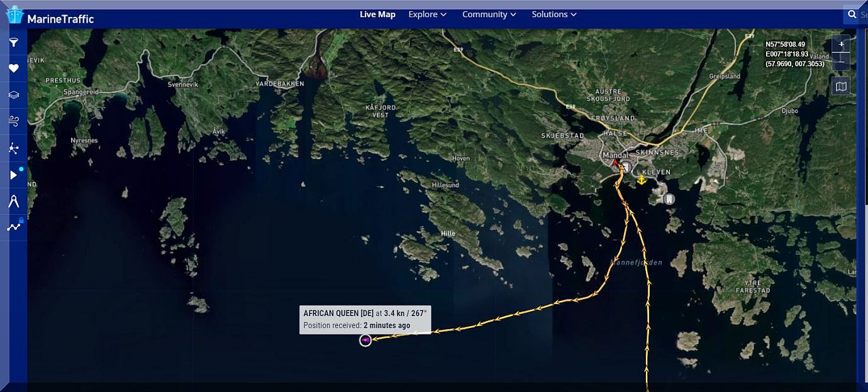Screen dimensions: 868x392
Task: Toggle the map type switcher icon
Action: coord(841,86)
